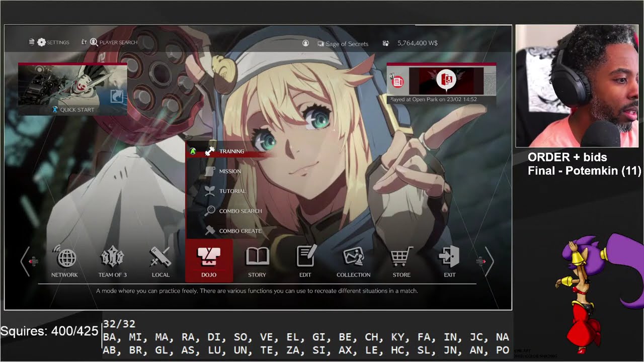The height and width of the screenshot is (362, 644).
Task: Click 'Squires: 400/425' counter
Action: [x=49, y=331]
